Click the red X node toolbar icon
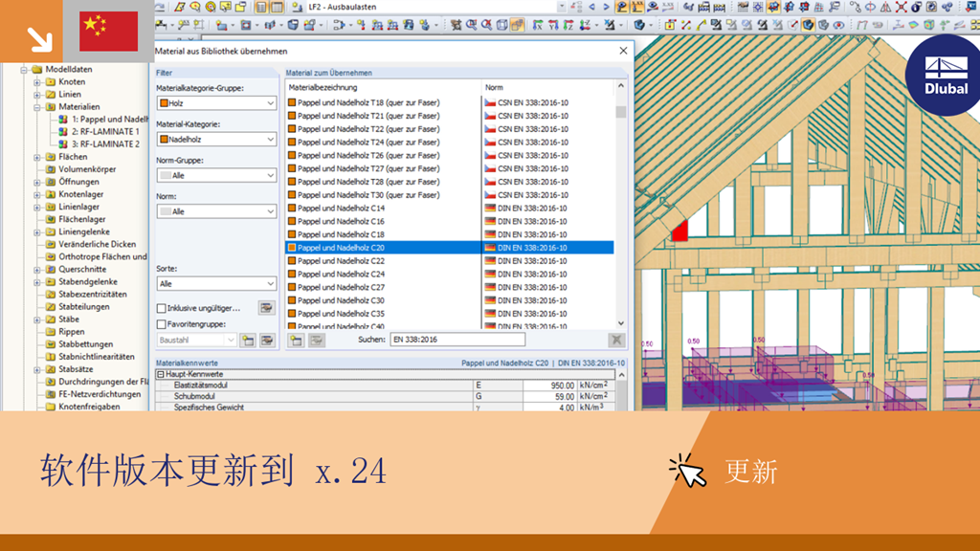This screenshot has width=980, height=551. pos(901,7)
